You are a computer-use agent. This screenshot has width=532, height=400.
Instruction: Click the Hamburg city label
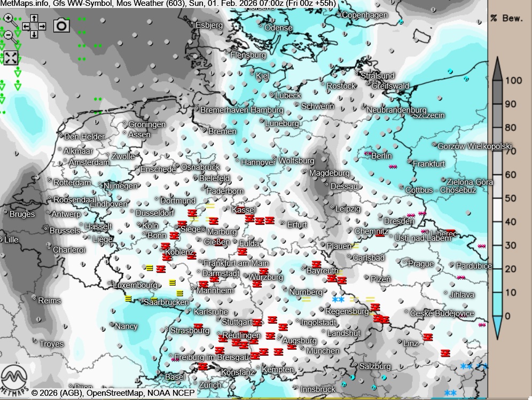267,110
